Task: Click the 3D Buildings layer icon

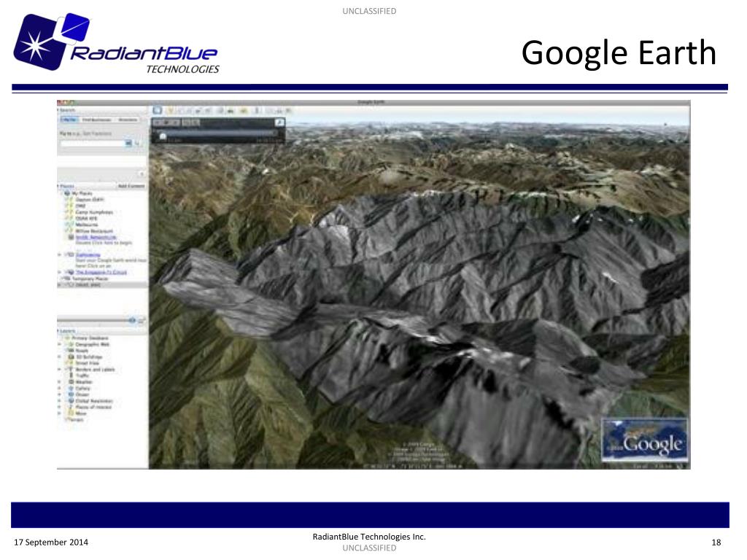Action: pyautogui.click(x=71, y=357)
